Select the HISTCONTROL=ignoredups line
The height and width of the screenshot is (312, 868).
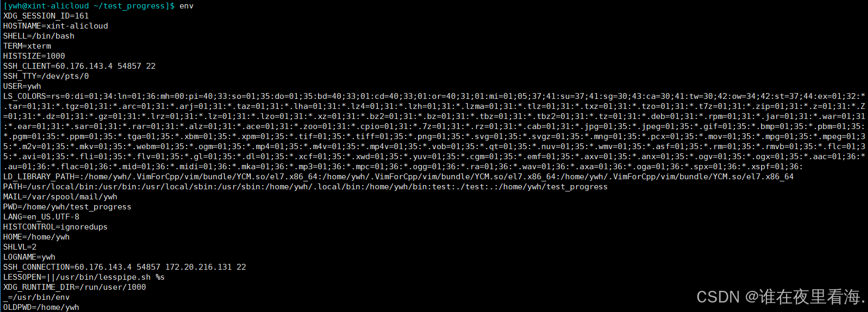56,227
